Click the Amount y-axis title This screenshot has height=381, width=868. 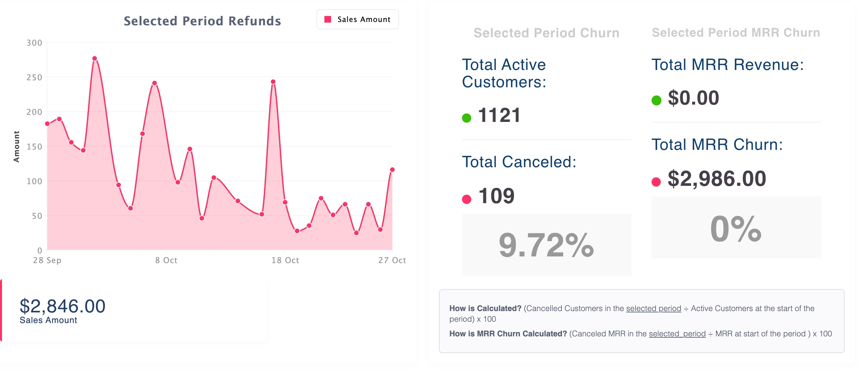tap(17, 147)
